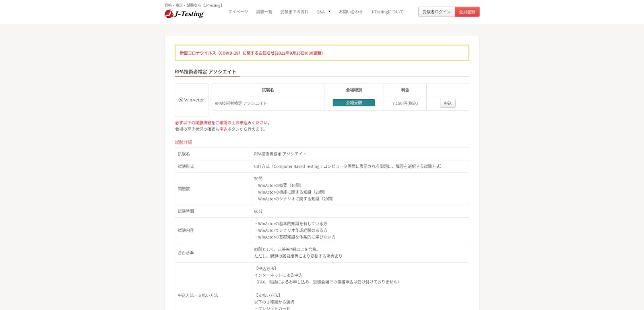This screenshot has height=310, width=644.
Task: Go to 試験一覧 menu item
Action: pos(264,12)
